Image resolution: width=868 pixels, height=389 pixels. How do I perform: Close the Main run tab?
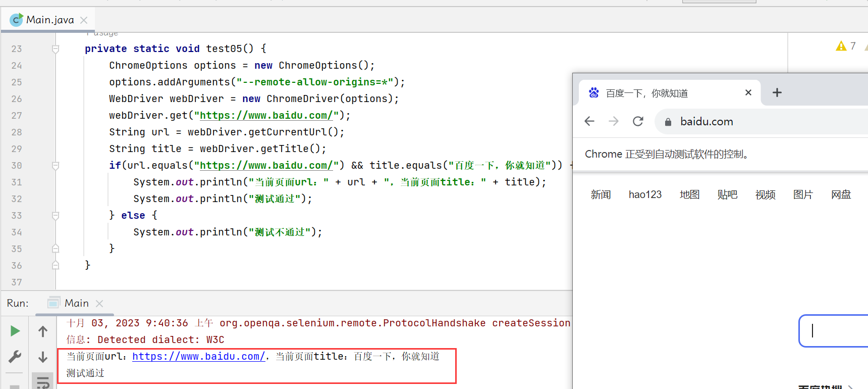coord(99,304)
